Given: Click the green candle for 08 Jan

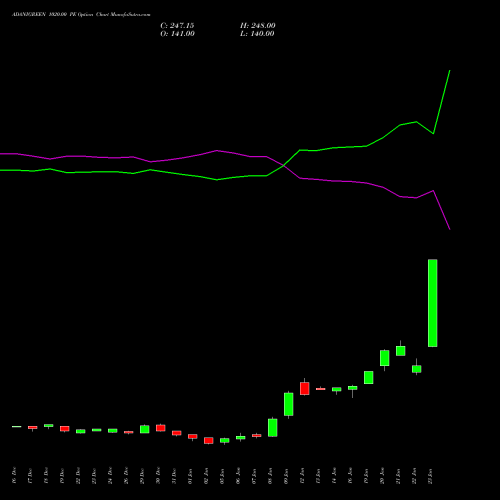Looking at the screenshot, I should click(273, 428).
